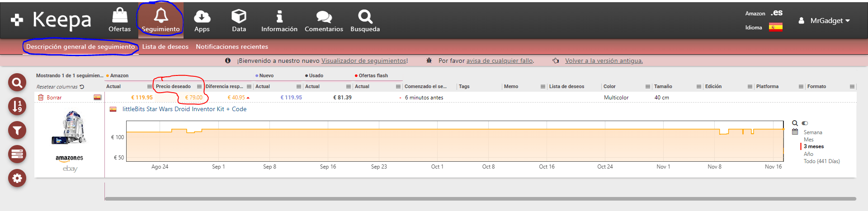The height and width of the screenshot is (211, 868).
Task: Click the Keepa logo
Action: [51, 20]
